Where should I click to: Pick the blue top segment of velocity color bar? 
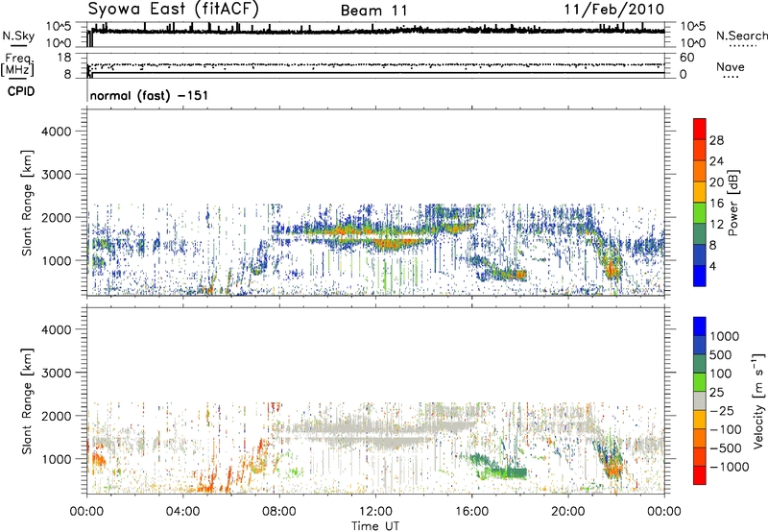(700, 326)
